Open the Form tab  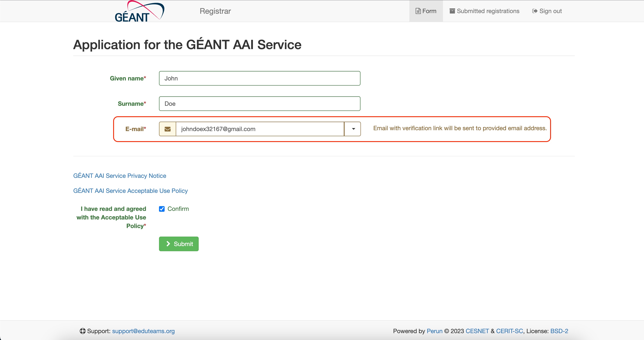[426, 11]
